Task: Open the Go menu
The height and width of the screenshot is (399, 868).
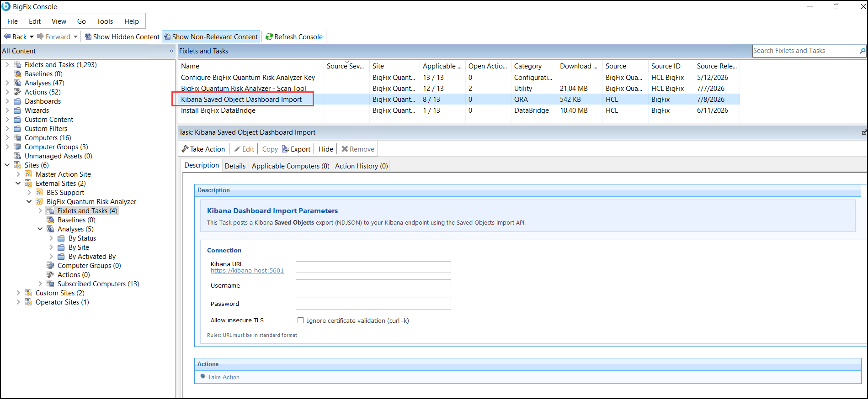Action: [81, 21]
